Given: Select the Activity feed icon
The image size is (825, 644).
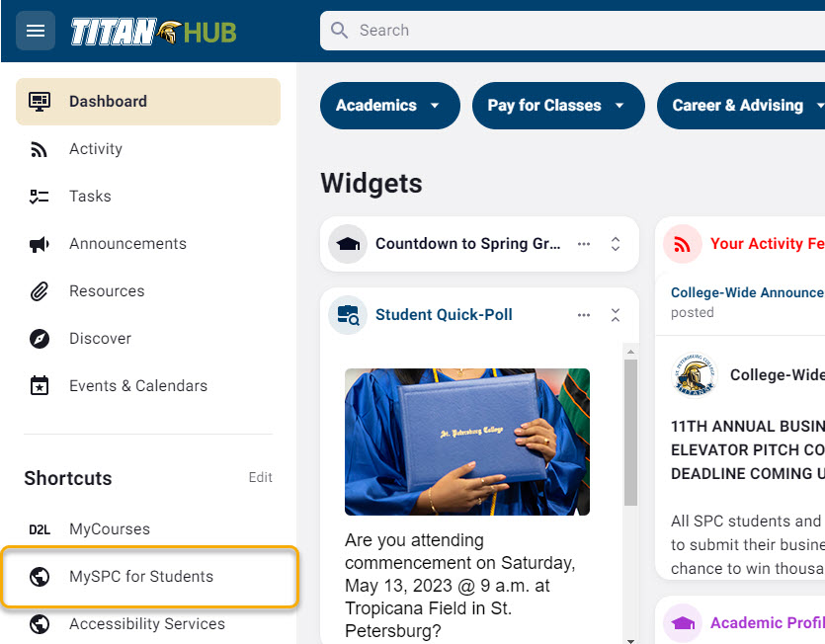Looking at the screenshot, I should pyautogui.click(x=40, y=148).
